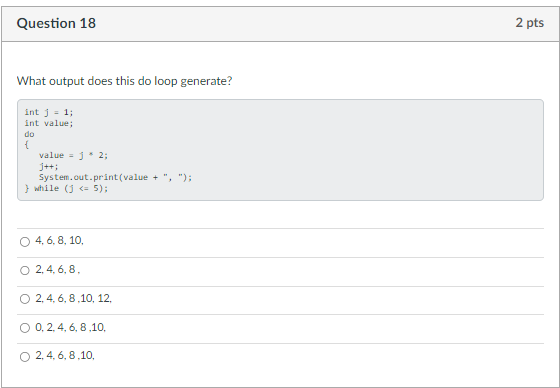Click the code line "value = j * 2;"
Viewport: 560px width, 388px height.
click(73, 155)
